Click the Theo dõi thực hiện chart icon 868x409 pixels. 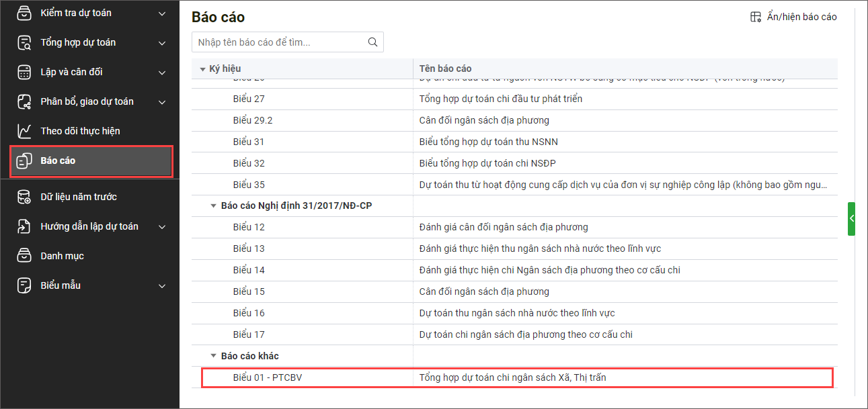(24, 131)
